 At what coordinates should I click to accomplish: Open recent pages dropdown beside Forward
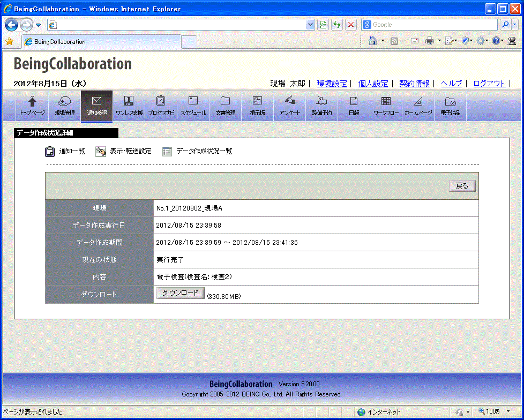(38, 25)
